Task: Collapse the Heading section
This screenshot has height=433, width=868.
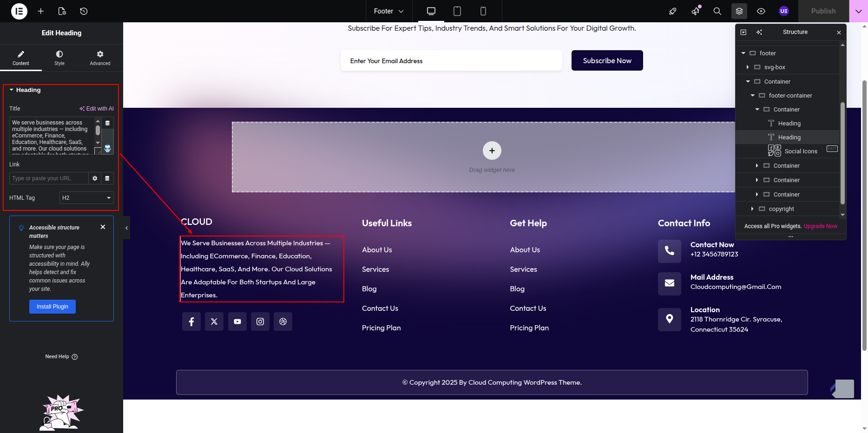Action: click(x=25, y=90)
